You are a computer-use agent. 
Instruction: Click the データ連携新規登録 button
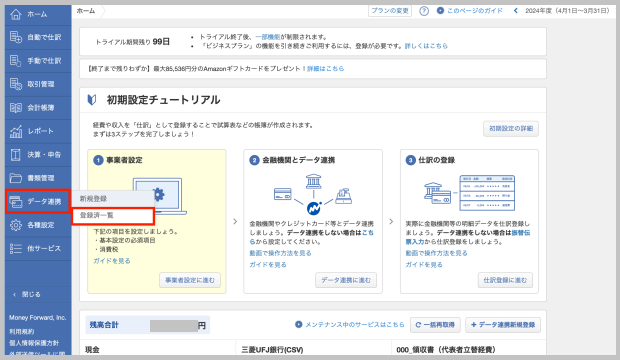(x=503, y=325)
